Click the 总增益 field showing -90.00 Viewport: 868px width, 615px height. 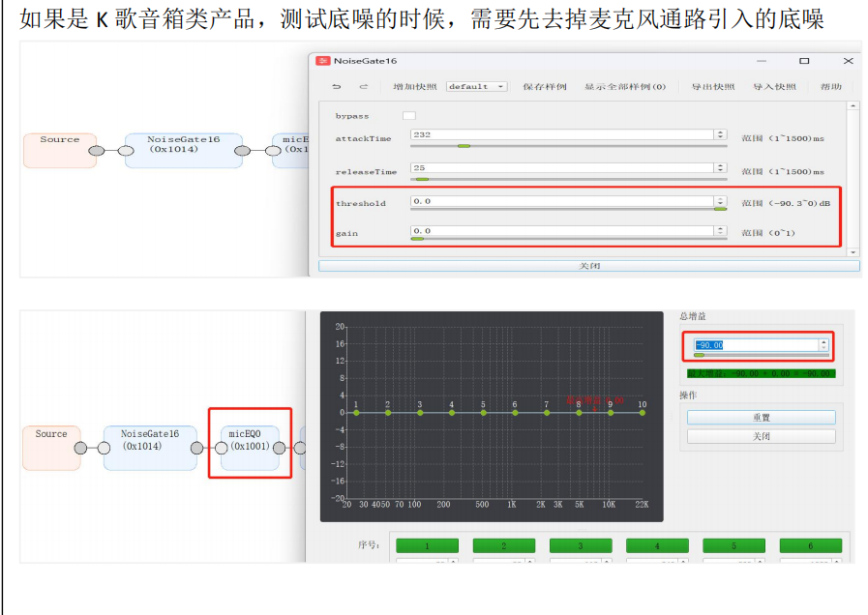757,345
